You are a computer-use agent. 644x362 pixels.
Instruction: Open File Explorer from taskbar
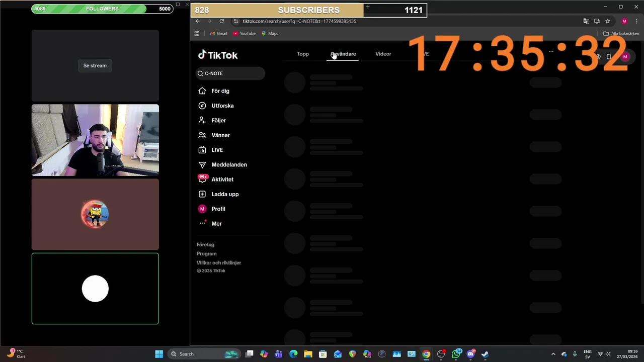coord(308,354)
